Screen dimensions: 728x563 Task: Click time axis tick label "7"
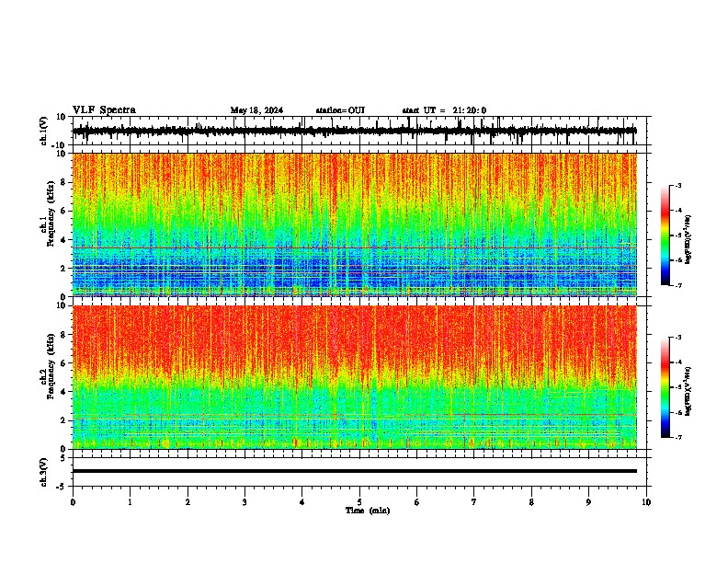(x=474, y=502)
